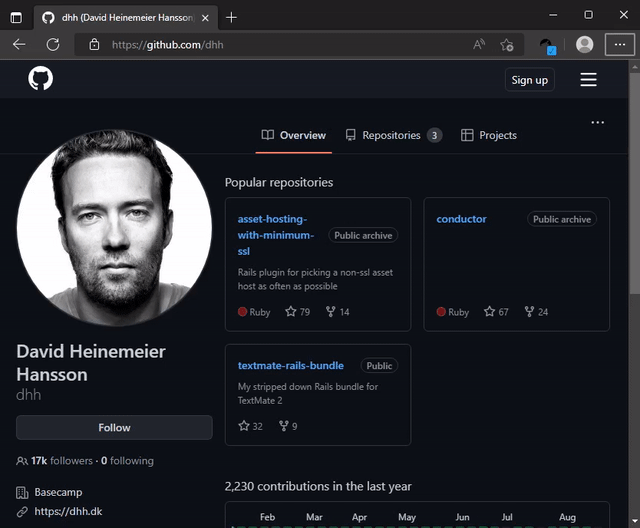
Task: Open the tab actions menu button
Action: 17,17
